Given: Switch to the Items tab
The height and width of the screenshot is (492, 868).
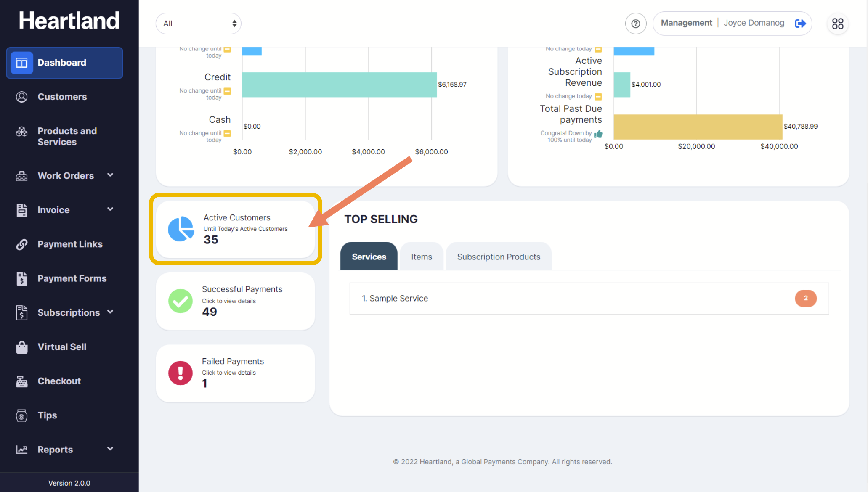Looking at the screenshot, I should 422,256.
